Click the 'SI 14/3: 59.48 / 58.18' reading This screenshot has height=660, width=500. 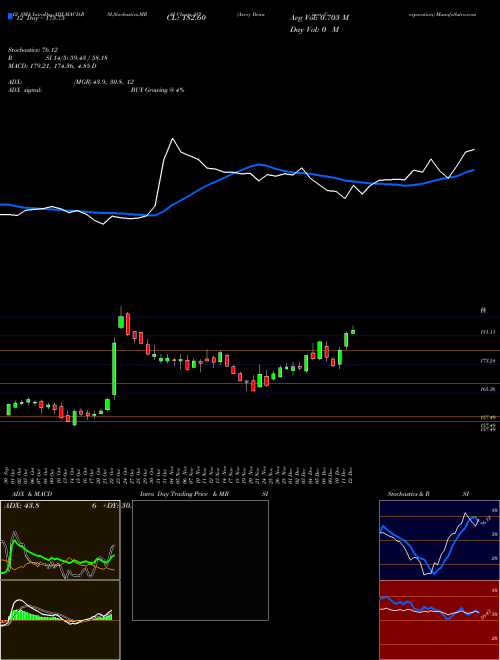coord(77,58)
